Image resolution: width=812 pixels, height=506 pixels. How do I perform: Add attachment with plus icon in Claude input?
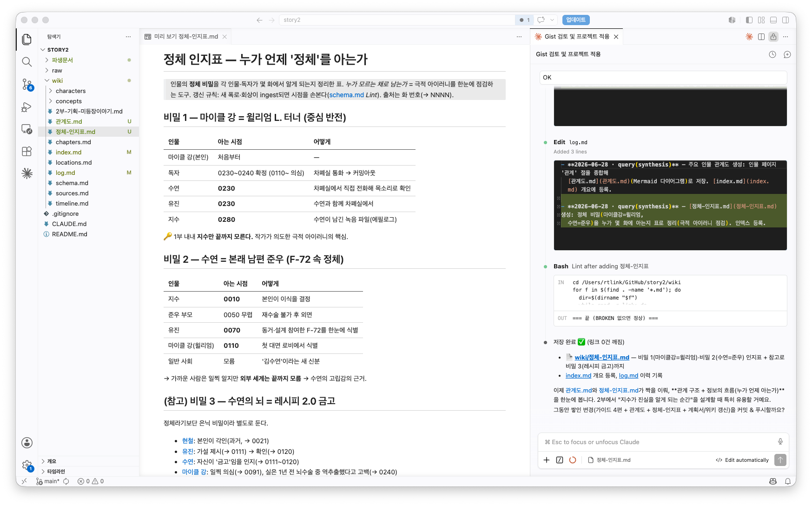(547, 460)
